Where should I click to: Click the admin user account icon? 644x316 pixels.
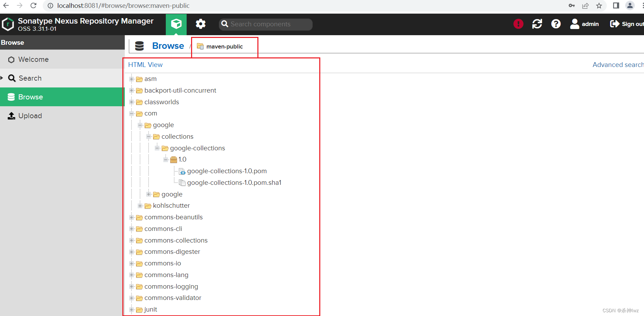(575, 24)
